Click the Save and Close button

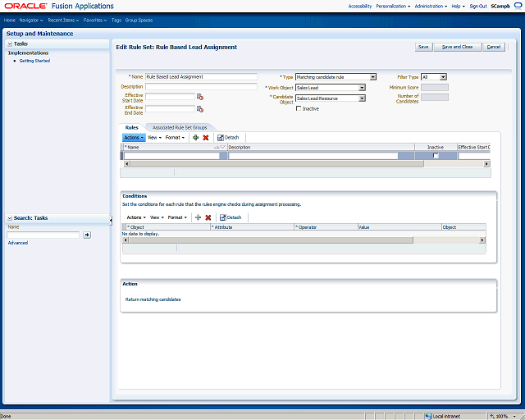point(458,47)
